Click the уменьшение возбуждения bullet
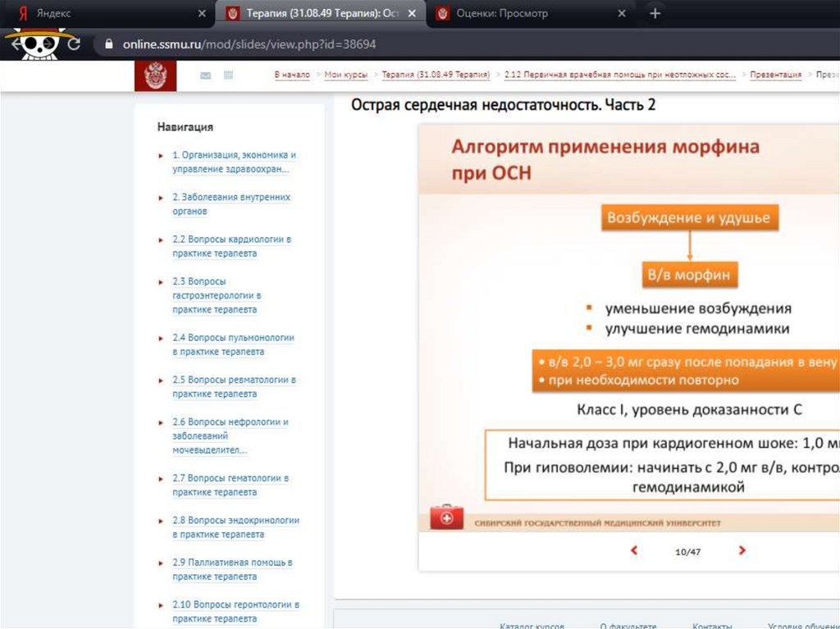 pos(698,308)
